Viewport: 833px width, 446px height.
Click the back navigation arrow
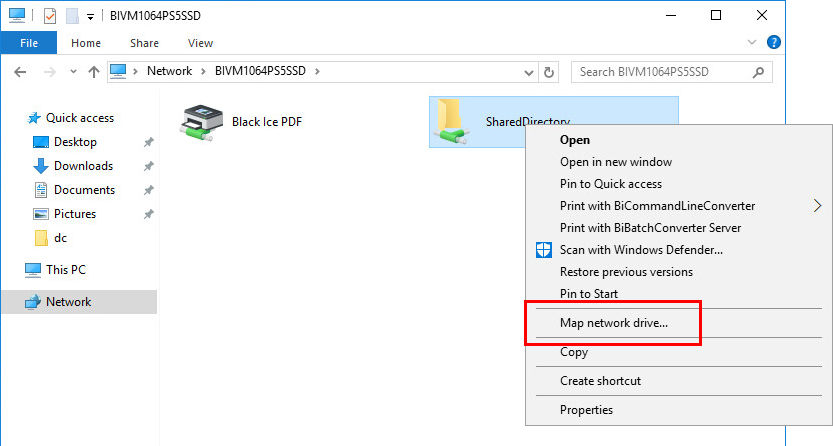[20, 72]
